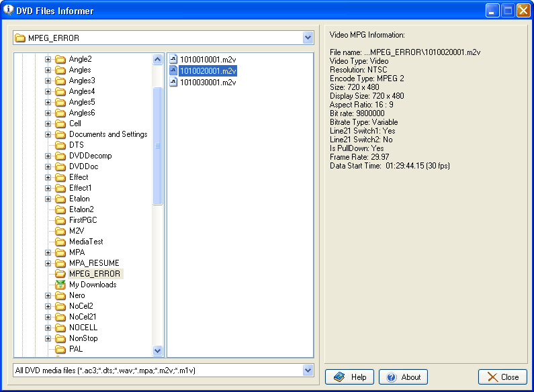Image resolution: width=534 pixels, height=392 pixels.
Task: Expand the Documents and Settings folder
Action: 48,134
